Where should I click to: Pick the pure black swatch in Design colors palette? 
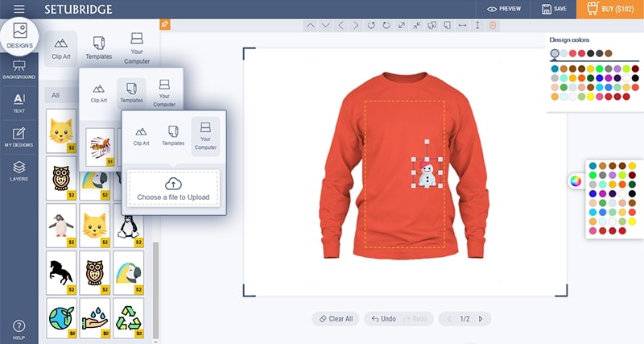635,78
